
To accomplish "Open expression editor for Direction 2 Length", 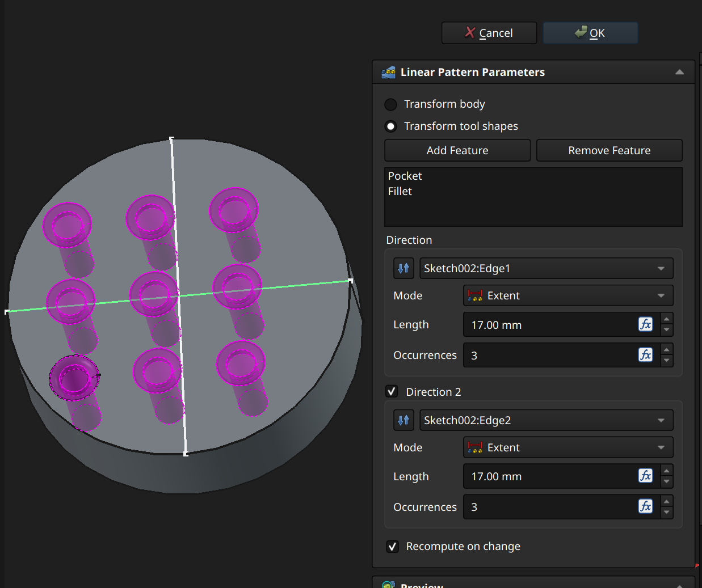I will [x=646, y=475].
